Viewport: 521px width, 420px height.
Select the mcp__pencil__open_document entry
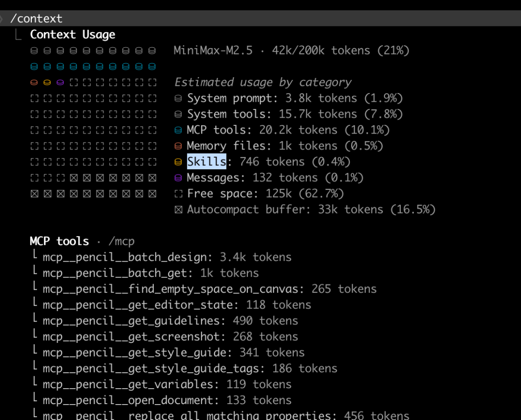click(127, 400)
